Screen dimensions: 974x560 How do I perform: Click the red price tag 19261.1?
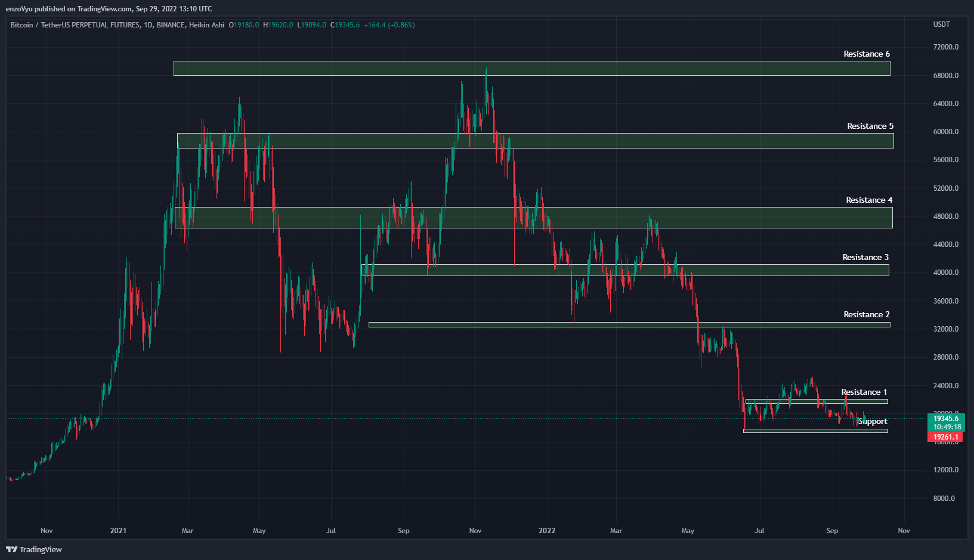pyautogui.click(x=945, y=437)
